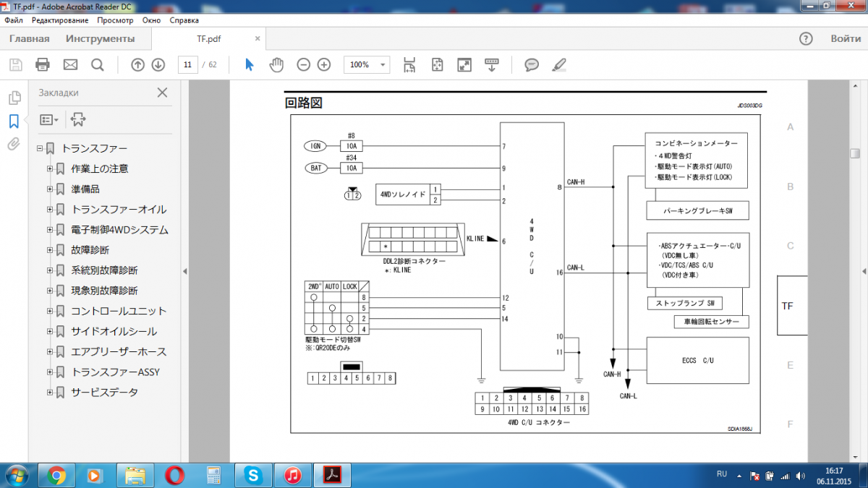Click the tray volume speaker icon
Screen dimensions: 868x488
pyautogui.click(x=800, y=476)
